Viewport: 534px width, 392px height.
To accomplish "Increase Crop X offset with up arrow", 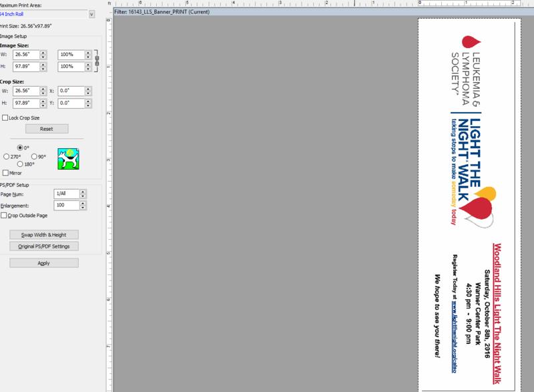I will tap(88, 89).
